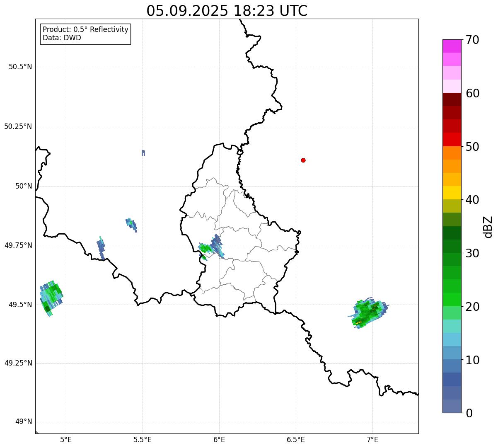Image resolution: width=498 pixels, height=448 pixels.
Task: Click the Data: DWD label
Action: click(x=62, y=38)
